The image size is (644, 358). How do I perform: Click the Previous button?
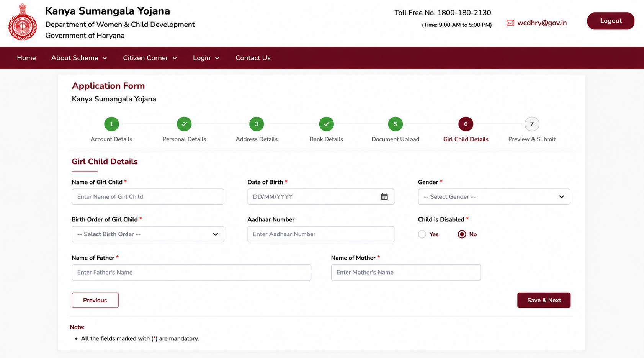[x=95, y=300]
